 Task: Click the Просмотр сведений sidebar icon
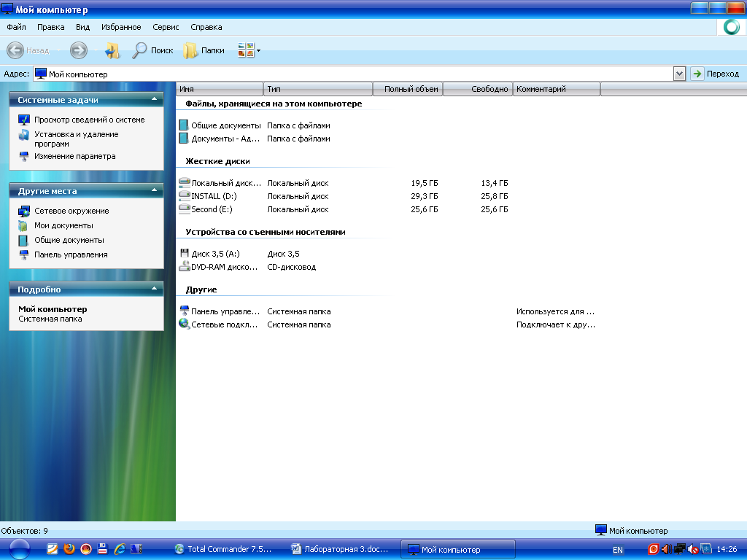24,120
